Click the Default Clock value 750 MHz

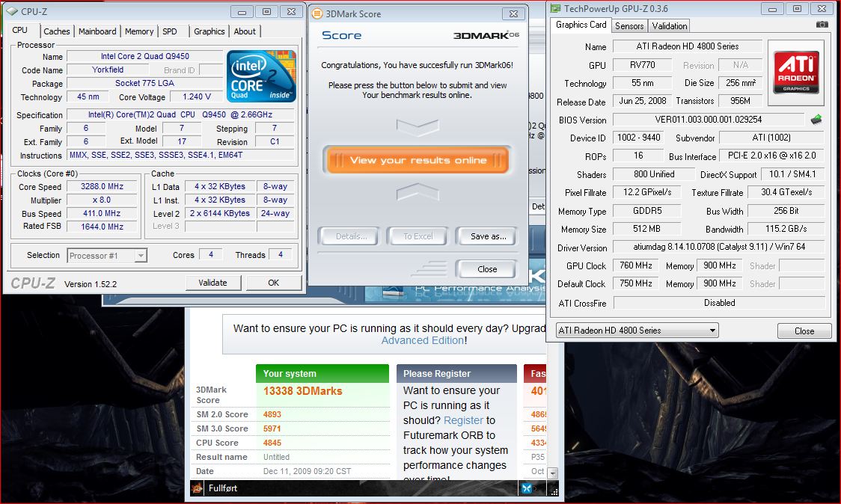[x=635, y=283]
